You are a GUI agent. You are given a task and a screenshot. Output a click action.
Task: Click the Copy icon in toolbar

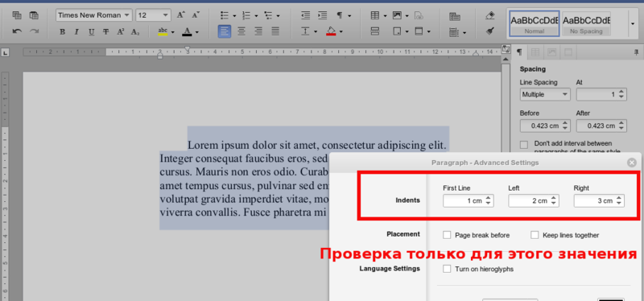17,15
